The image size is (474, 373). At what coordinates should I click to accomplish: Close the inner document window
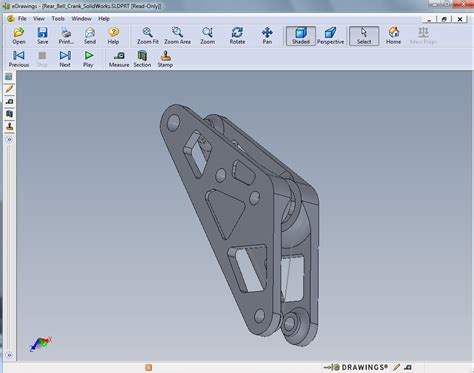pyautogui.click(x=460, y=19)
